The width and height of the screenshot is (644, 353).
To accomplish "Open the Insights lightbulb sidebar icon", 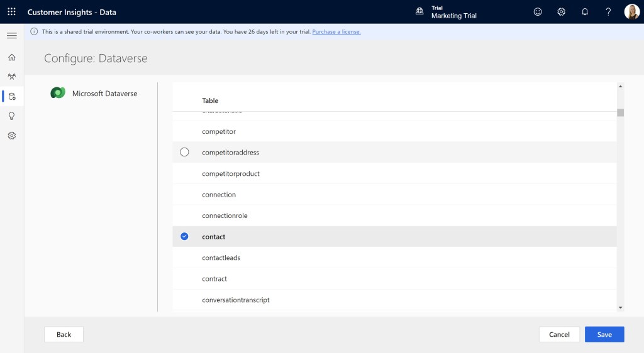I will point(11,116).
